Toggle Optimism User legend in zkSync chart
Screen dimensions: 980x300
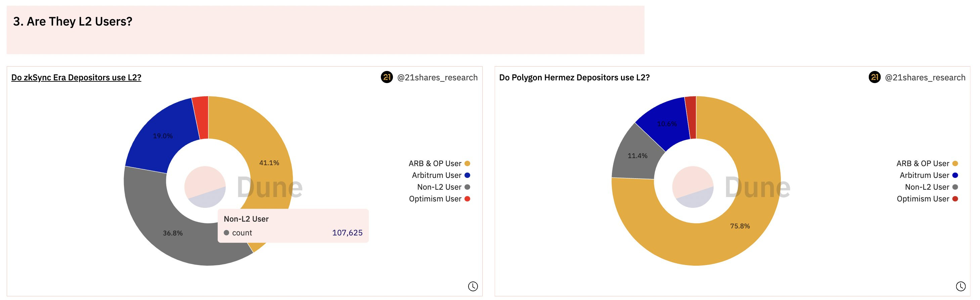(439, 199)
